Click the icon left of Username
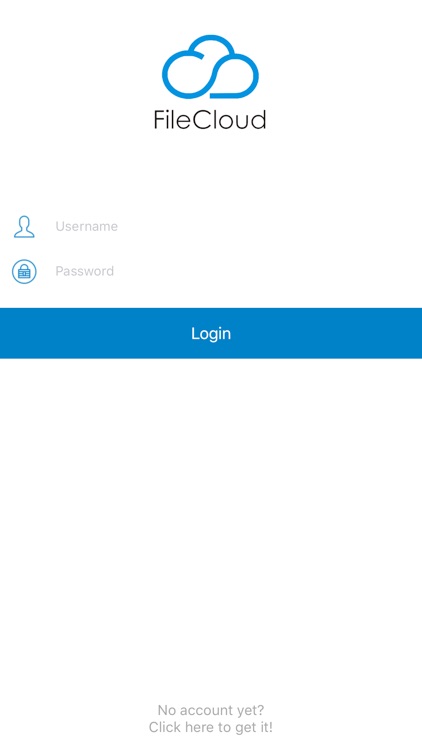422x750 pixels. point(24,227)
